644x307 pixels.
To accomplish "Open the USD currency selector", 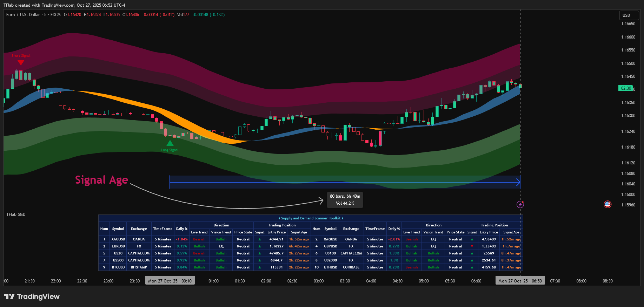I will (629, 15).
